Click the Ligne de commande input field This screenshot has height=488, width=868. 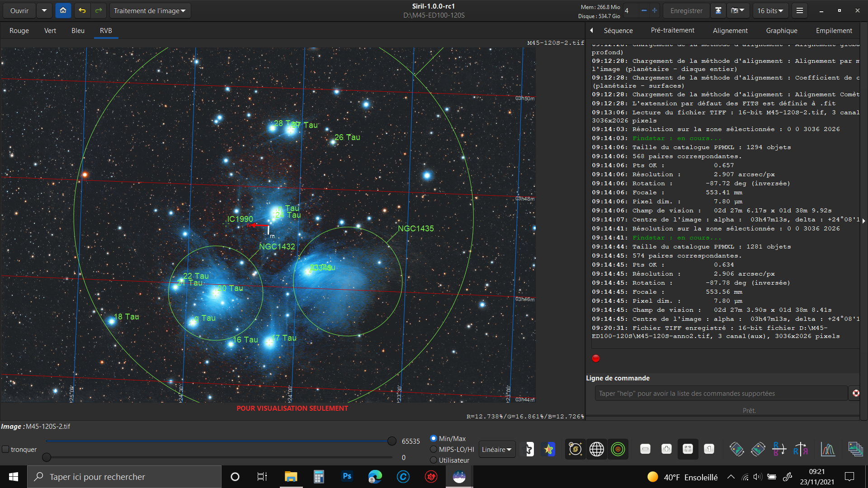(721, 394)
